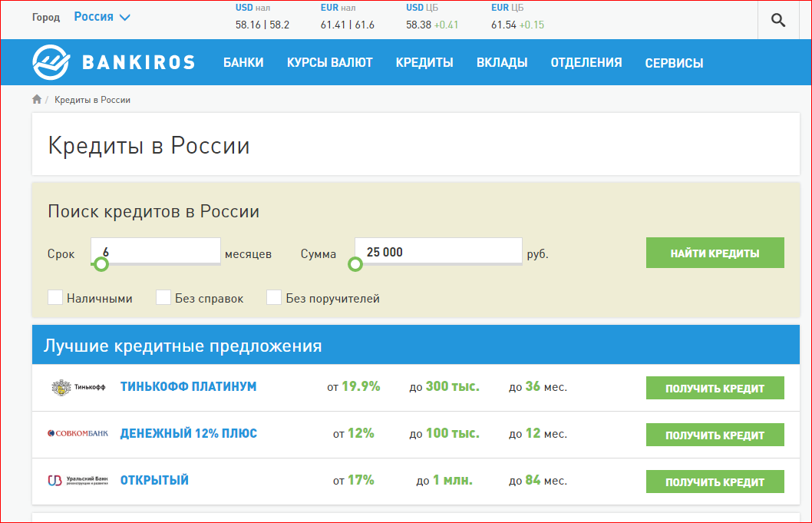Open the ТИНЬКОФФ ПЛАТИНУМ offer link
Viewport: 812px width, 523px height.
coord(189,386)
